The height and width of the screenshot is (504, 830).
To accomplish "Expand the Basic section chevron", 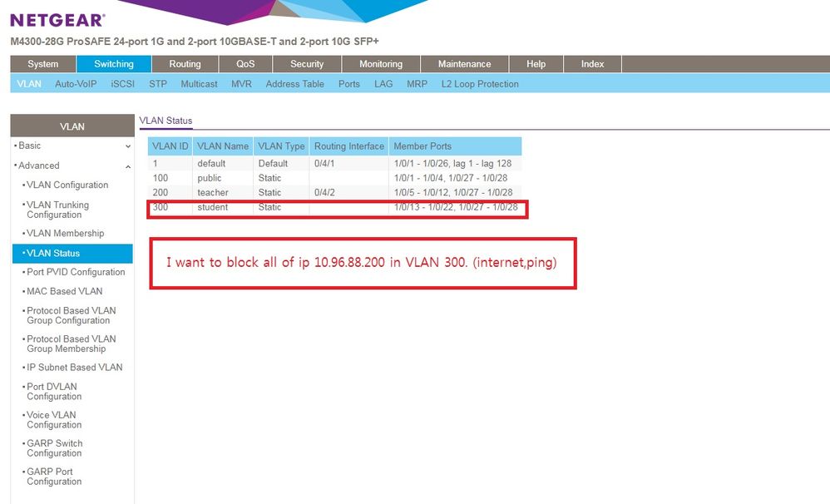I will pos(127,146).
